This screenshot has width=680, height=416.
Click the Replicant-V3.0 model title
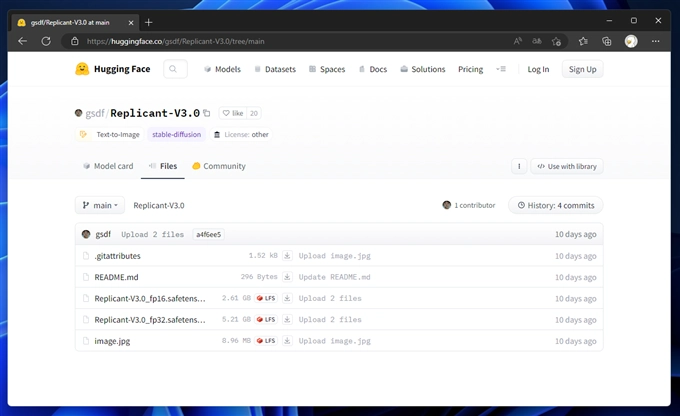coord(155,113)
